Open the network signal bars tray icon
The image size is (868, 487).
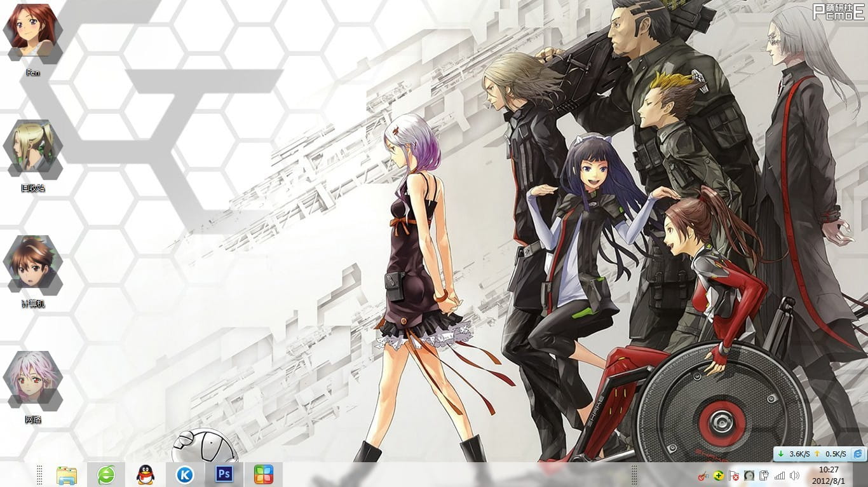780,476
